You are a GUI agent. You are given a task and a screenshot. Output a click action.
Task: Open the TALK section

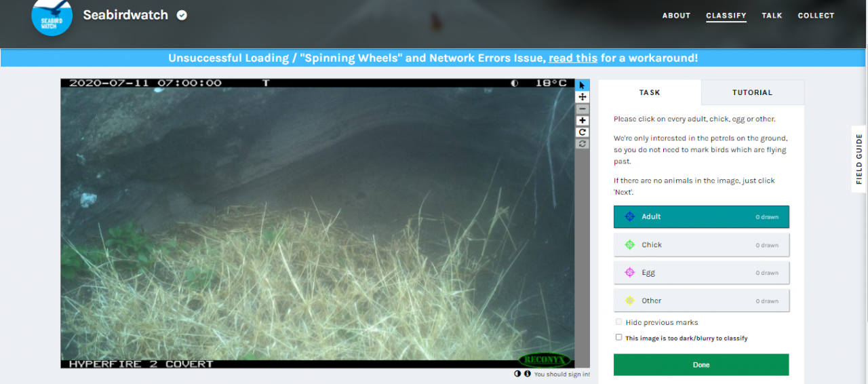click(772, 16)
